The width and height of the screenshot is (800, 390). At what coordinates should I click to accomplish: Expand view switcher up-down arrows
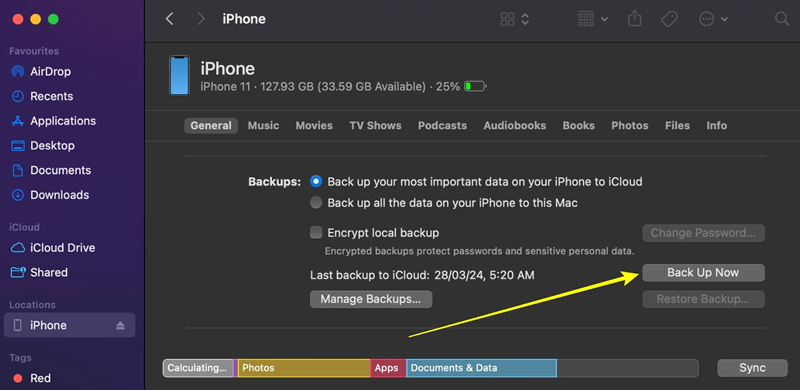tap(525, 19)
